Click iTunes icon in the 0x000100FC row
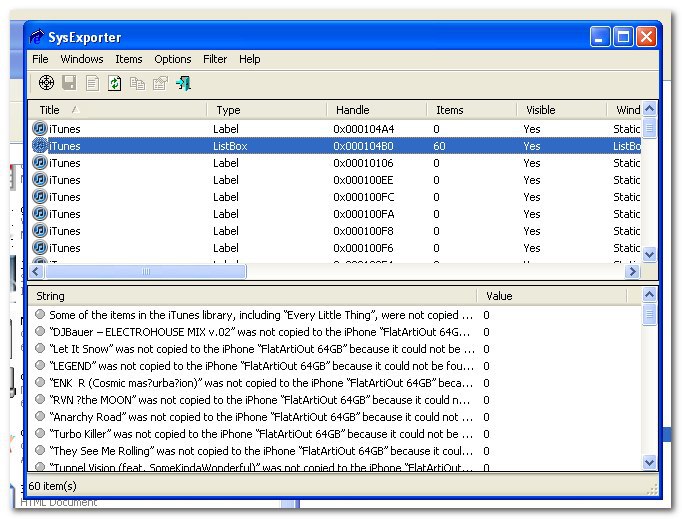This screenshot has width=682, height=519. click(40, 196)
